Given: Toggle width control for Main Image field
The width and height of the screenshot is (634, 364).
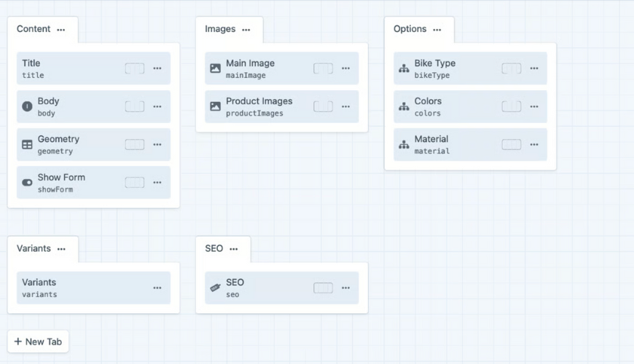Looking at the screenshot, I should tap(323, 68).
